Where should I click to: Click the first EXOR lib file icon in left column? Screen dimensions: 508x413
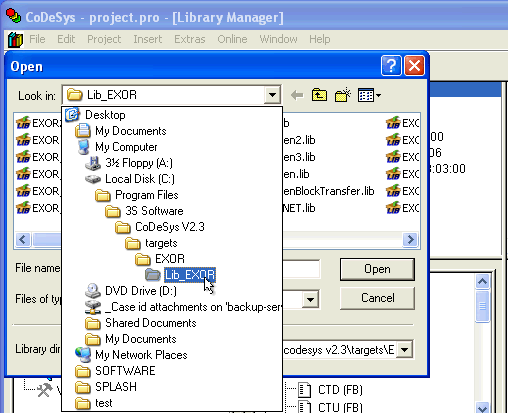[x=23, y=123]
